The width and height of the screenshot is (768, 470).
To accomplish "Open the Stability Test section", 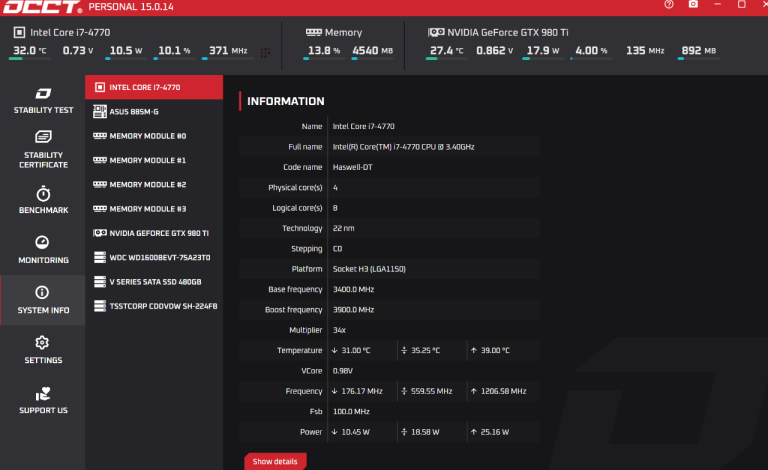I will pyautogui.click(x=42, y=101).
